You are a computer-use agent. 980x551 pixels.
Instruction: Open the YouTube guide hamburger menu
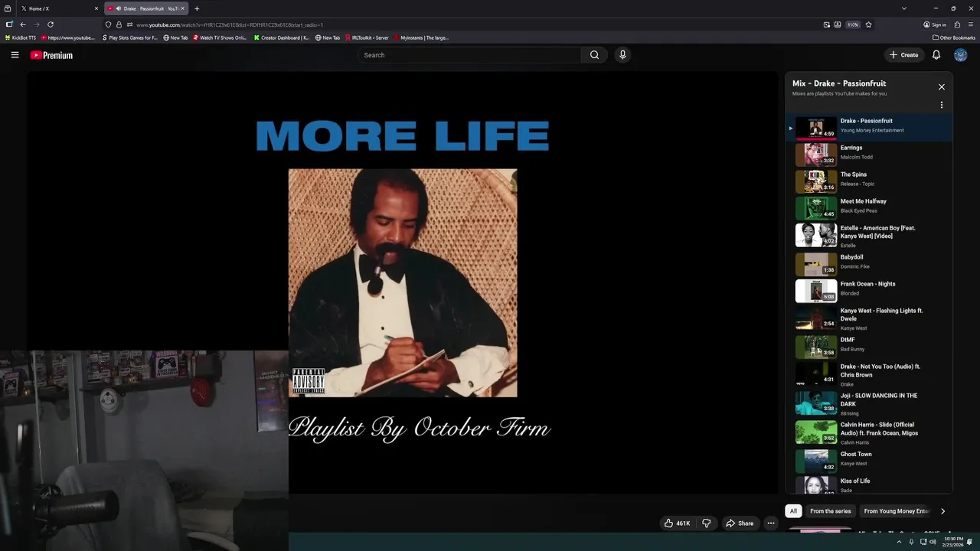pyautogui.click(x=15, y=55)
